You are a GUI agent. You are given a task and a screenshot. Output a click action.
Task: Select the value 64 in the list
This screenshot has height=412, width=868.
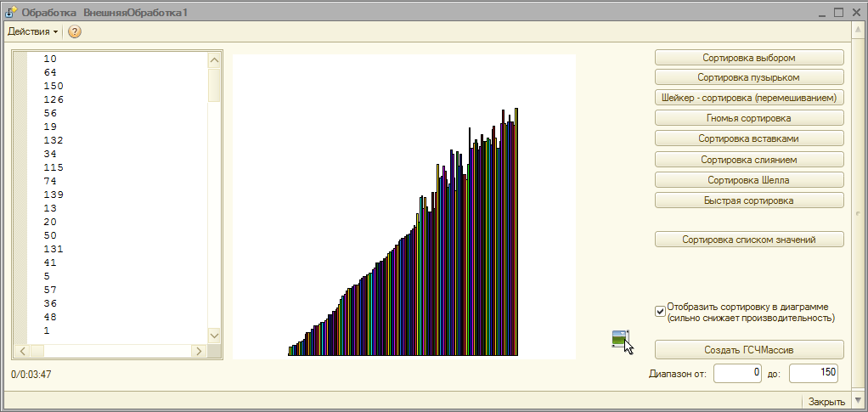(50, 72)
